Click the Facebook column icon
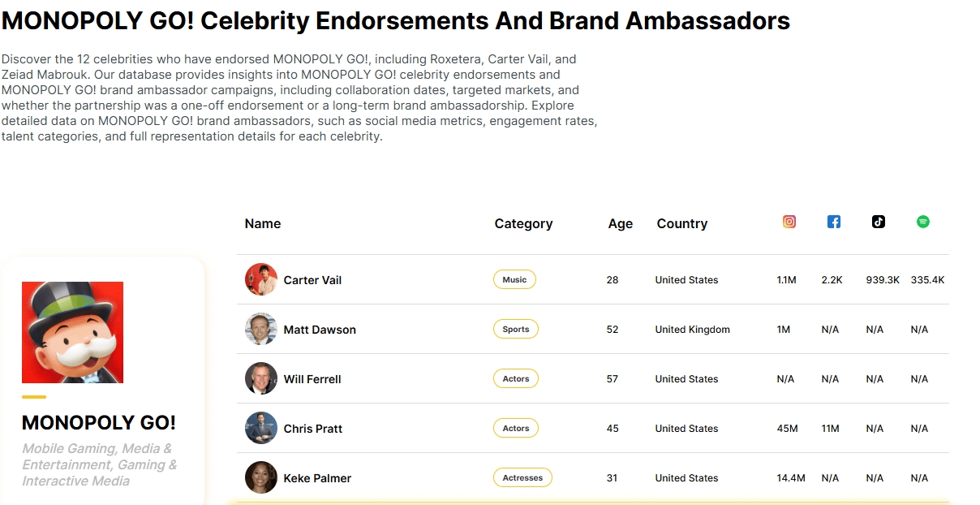 click(x=834, y=222)
